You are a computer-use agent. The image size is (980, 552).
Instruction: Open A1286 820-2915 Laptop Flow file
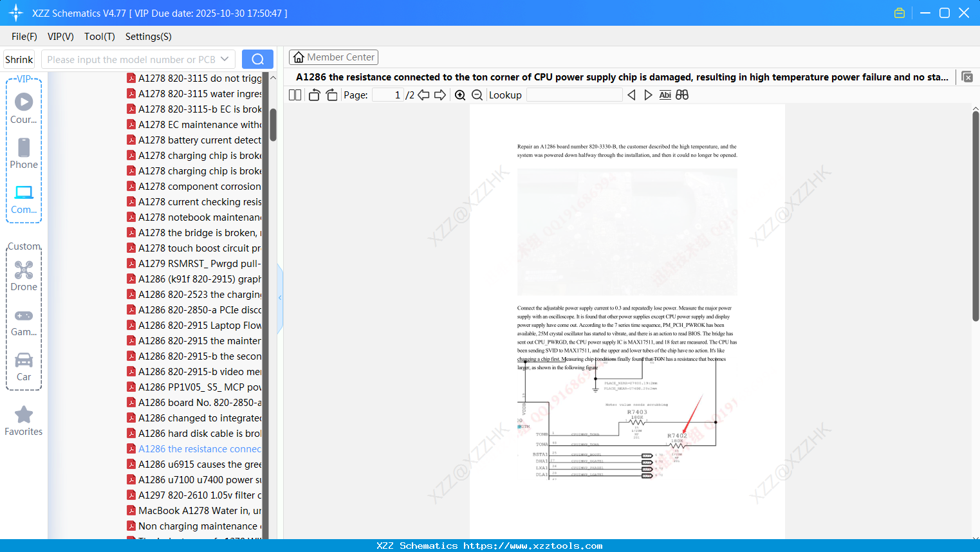coord(194,326)
